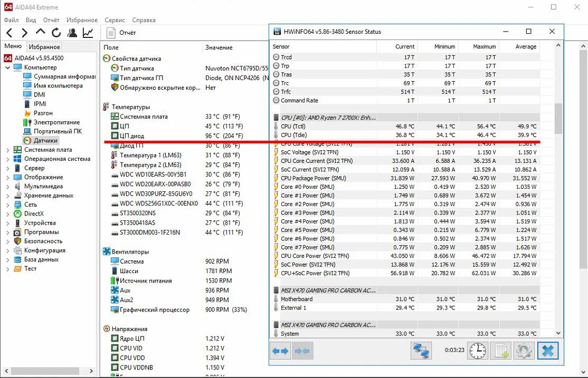Click the Свойства датчика section icon
The image size is (588, 378).
tap(107, 59)
